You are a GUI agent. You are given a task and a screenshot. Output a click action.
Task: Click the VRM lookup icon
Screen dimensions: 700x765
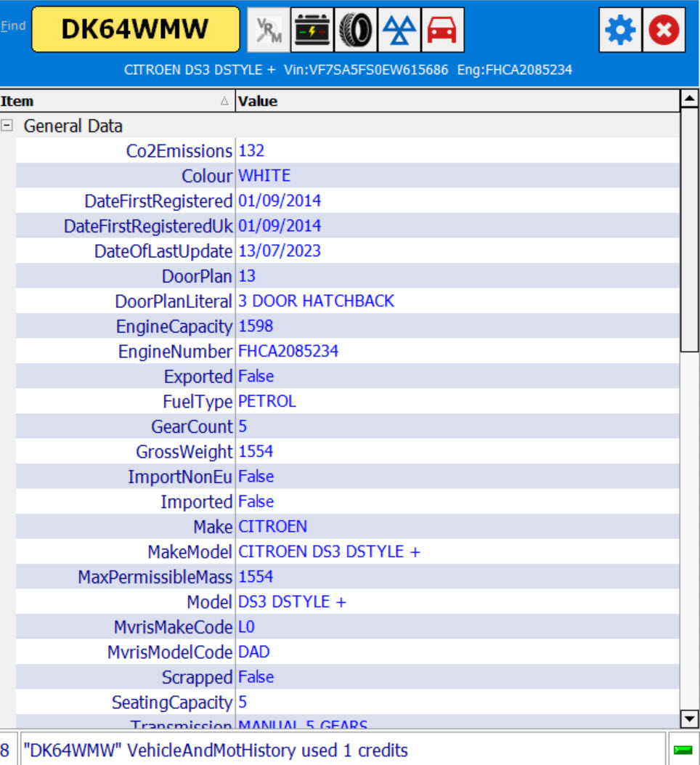[x=268, y=30]
